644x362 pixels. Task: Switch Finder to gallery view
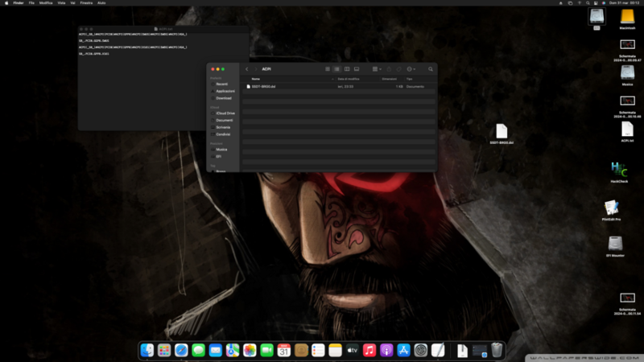pos(357,69)
